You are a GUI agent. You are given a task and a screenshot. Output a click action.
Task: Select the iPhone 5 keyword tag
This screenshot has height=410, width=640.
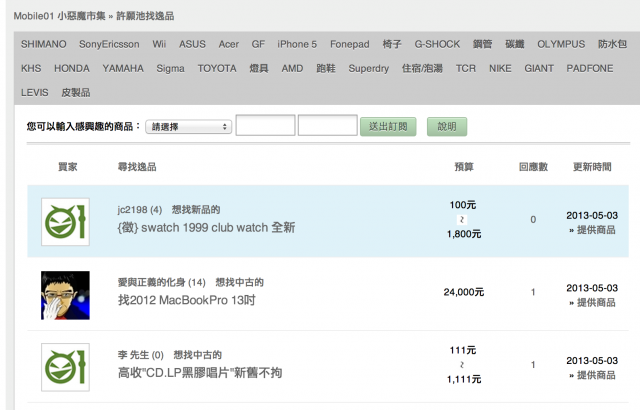point(297,44)
